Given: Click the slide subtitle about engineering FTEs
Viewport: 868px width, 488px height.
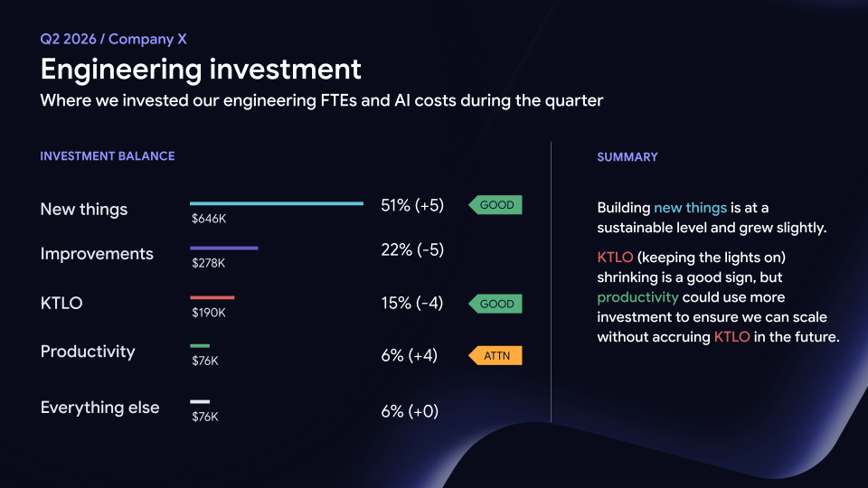Looking at the screenshot, I should pos(322,100).
